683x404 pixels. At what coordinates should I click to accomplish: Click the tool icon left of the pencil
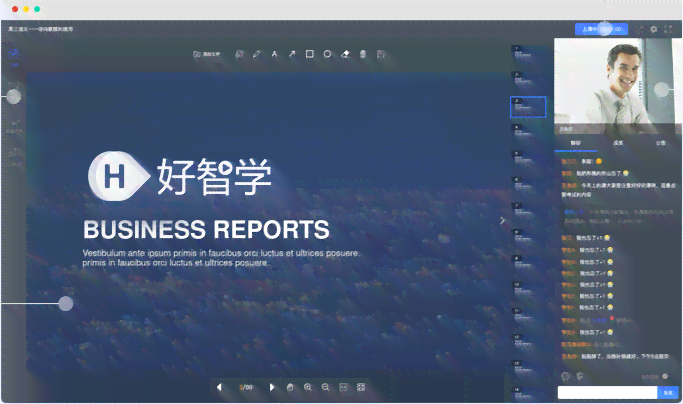(239, 54)
